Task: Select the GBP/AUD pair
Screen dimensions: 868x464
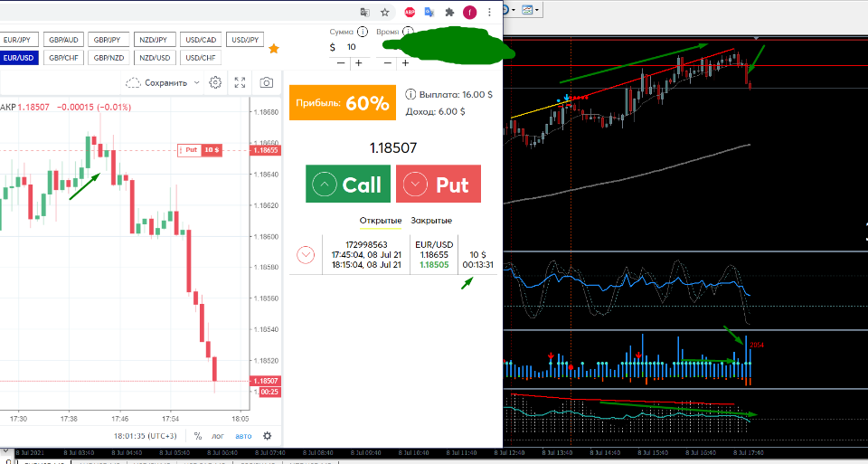Action: (63, 40)
